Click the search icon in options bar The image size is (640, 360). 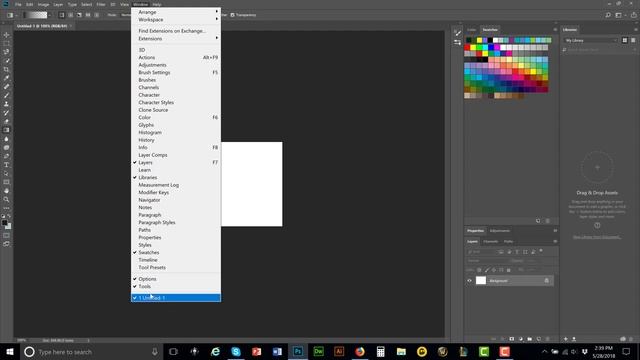point(608,15)
